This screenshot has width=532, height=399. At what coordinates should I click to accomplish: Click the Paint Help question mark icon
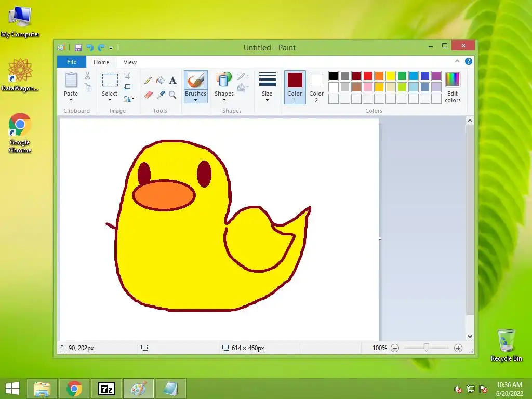(469, 61)
